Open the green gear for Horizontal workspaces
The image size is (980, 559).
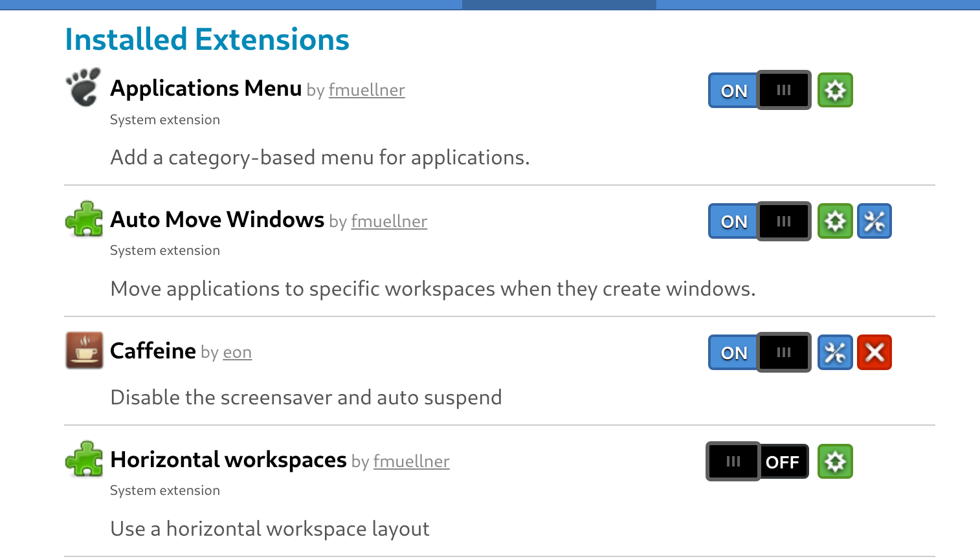pos(835,462)
